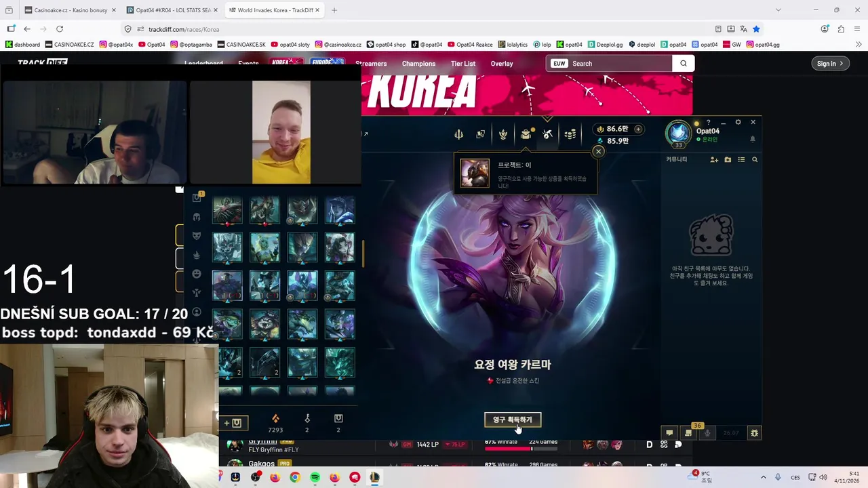
Task: Select the Teemo skin shard in loot grid
Action: tap(264, 324)
